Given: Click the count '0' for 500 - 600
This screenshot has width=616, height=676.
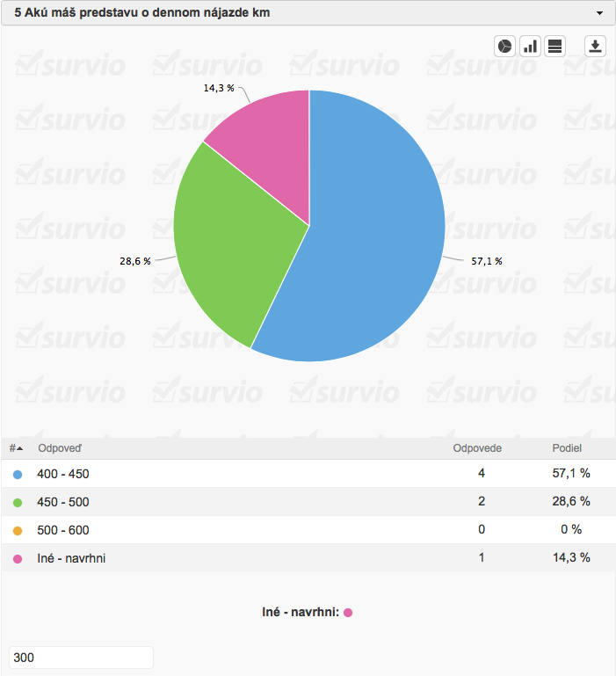Looking at the screenshot, I should (x=482, y=529).
